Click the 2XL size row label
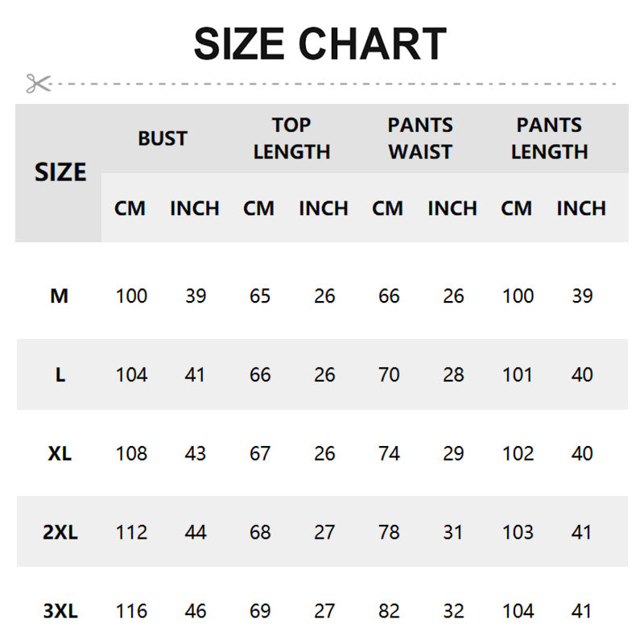The width and height of the screenshot is (644, 644). coord(60,533)
